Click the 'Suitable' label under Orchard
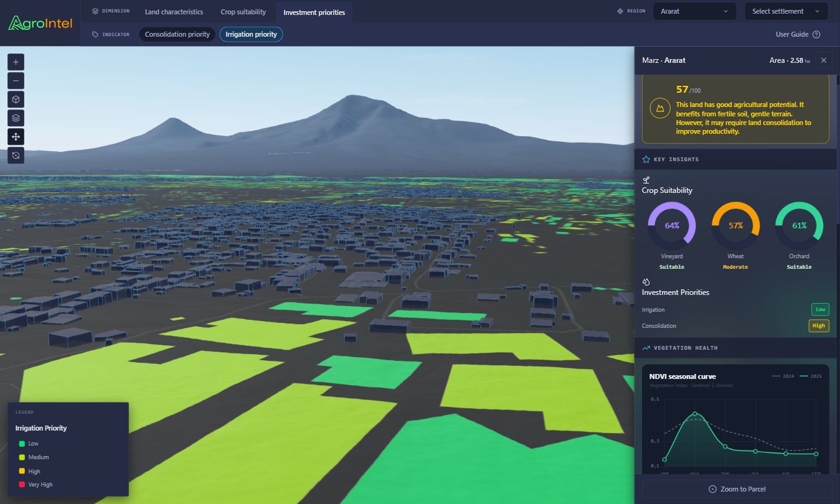 tap(799, 267)
